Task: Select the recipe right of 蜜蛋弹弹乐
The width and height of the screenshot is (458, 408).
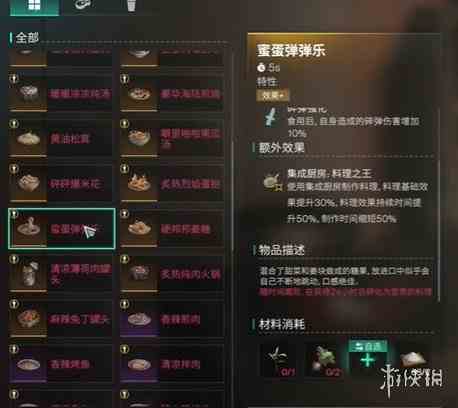Action: coord(172,229)
